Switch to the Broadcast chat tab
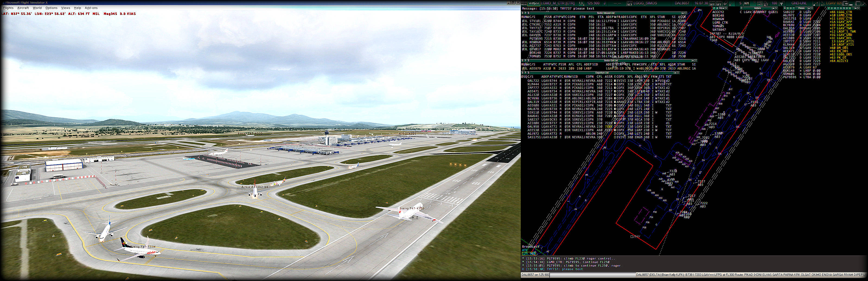Viewport: 868px width, 281px height. tap(531, 247)
